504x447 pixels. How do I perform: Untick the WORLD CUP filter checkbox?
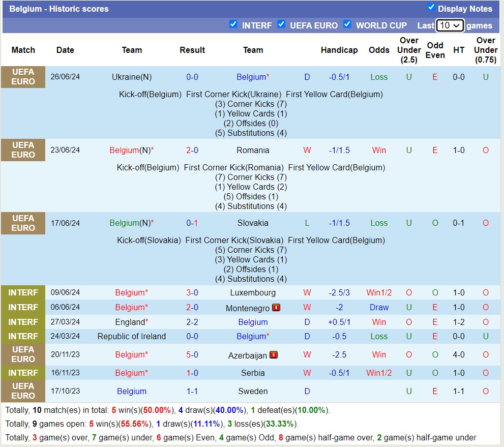pos(347,24)
